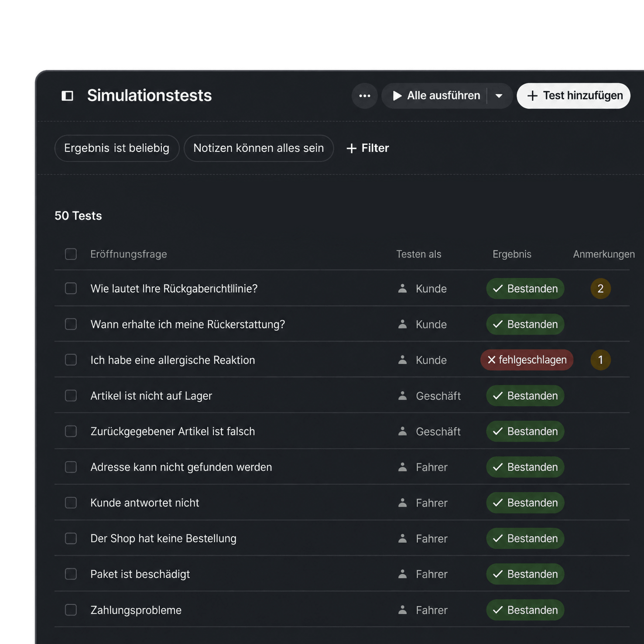Click the Anmerkungen column header
The height and width of the screenshot is (644, 644).
604,254
